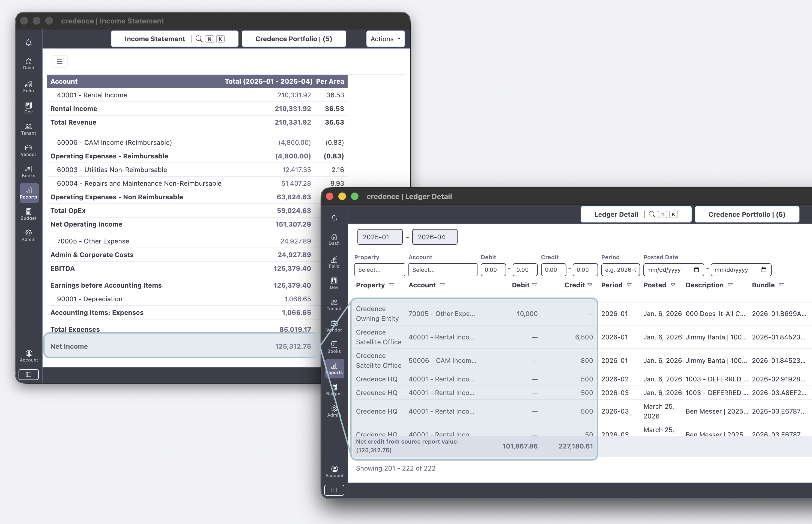Viewport: 812px width, 524px height.
Task: Collapse the sidebar with the panel toggle
Action: [x=29, y=374]
